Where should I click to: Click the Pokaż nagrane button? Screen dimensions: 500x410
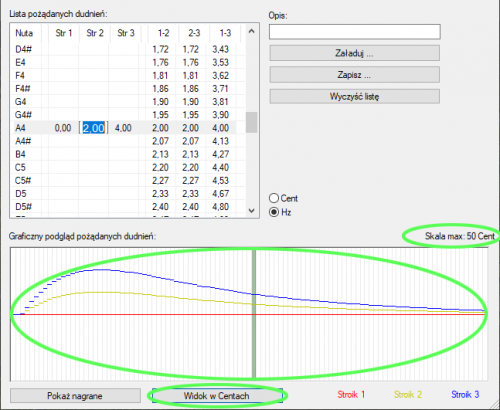coord(75,396)
